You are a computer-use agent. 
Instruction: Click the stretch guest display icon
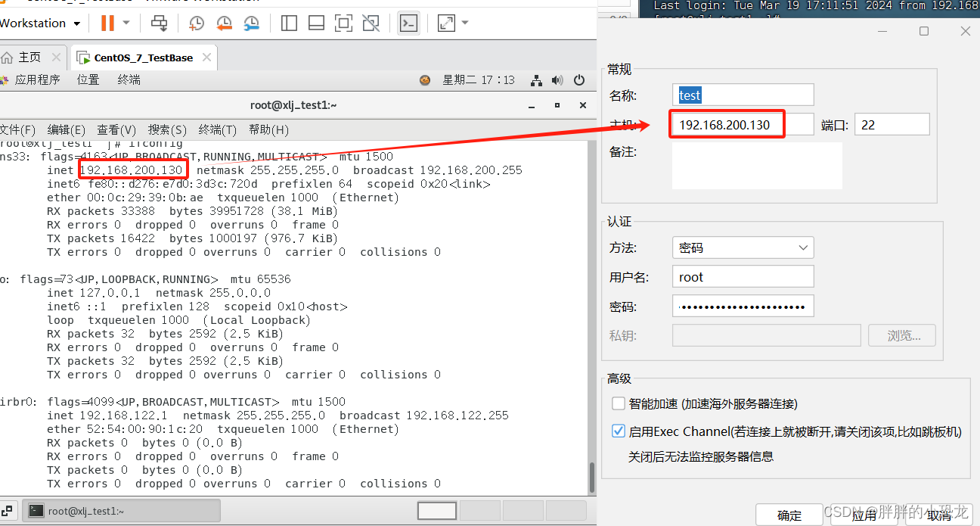tap(446, 23)
